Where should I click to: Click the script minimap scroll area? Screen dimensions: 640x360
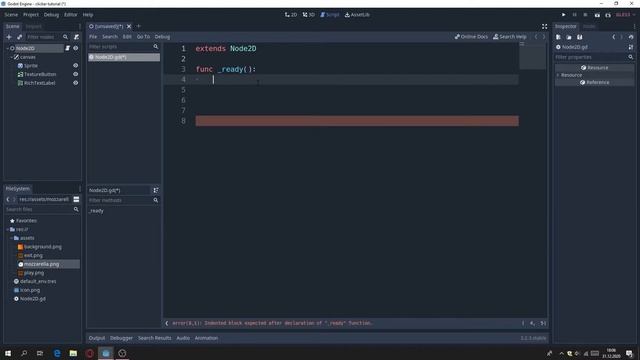click(533, 56)
